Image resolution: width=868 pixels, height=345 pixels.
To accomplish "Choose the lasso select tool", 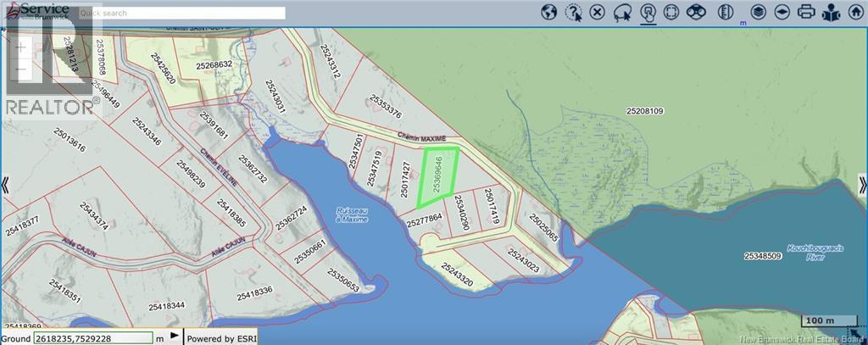I will pyautogui.click(x=622, y=12).
